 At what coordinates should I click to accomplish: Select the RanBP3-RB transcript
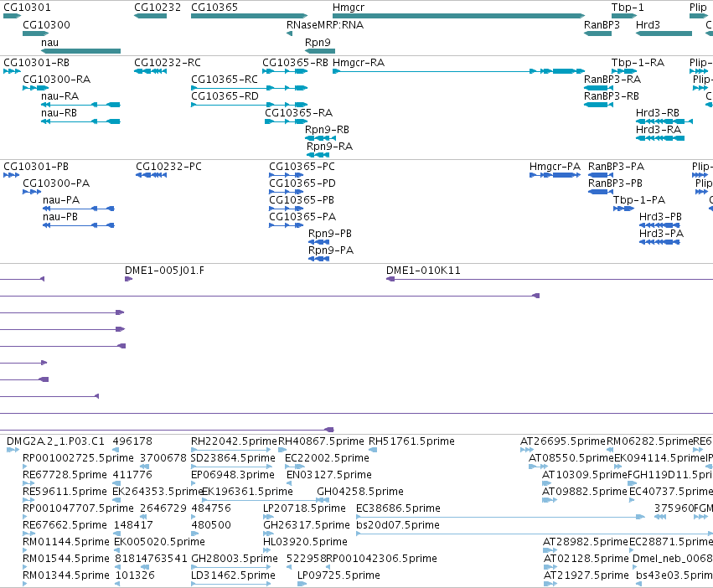(x=598, y=105)
